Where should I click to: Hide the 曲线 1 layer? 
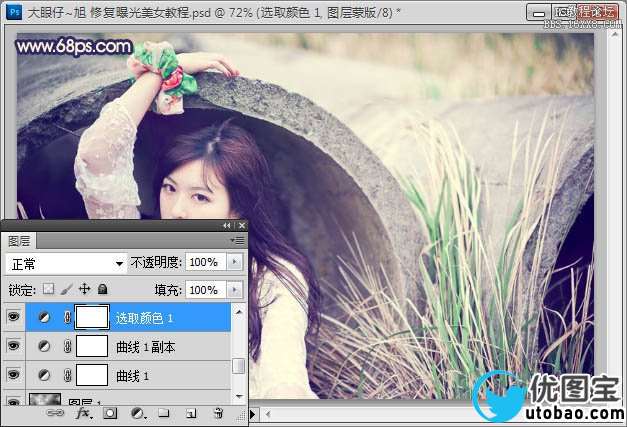coord(14,375)
